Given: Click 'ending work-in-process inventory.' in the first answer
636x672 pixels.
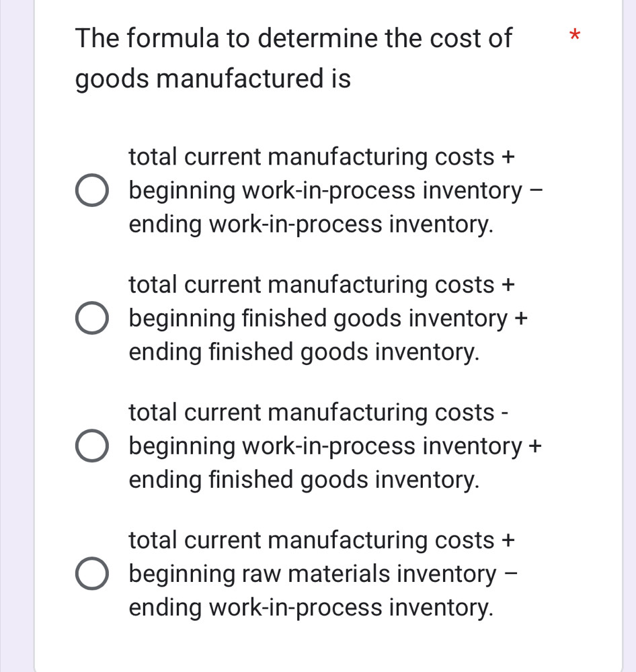Looking at the screenshot, I should point(312,224).
